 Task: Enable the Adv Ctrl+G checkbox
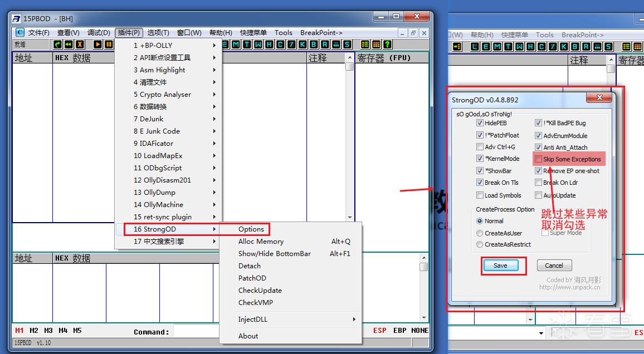(480, 147)
